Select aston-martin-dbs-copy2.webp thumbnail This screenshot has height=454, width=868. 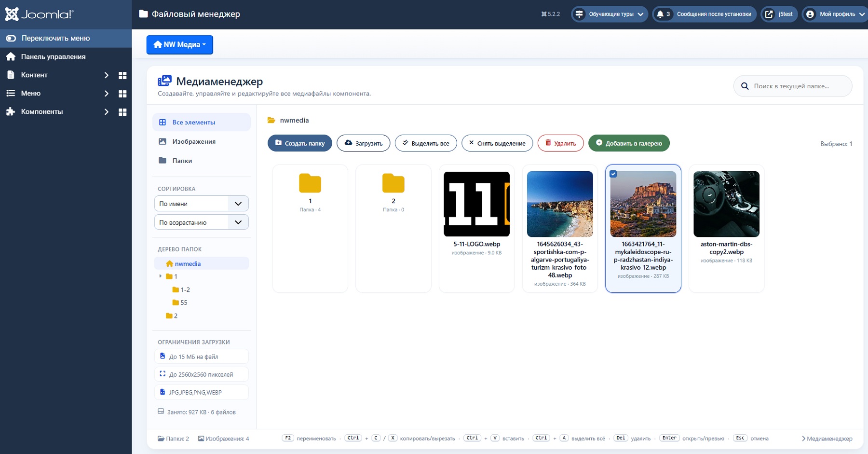pos(726,204)
